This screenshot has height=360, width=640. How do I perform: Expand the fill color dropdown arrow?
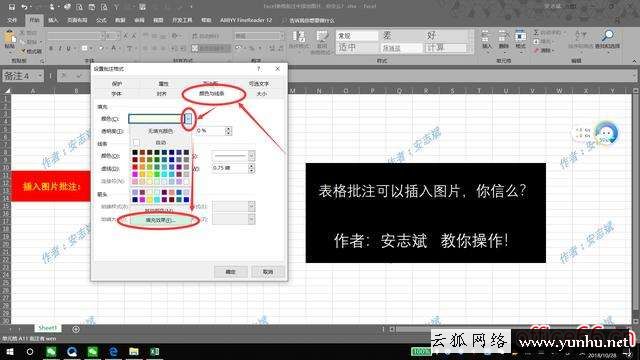tap(188, 119)
